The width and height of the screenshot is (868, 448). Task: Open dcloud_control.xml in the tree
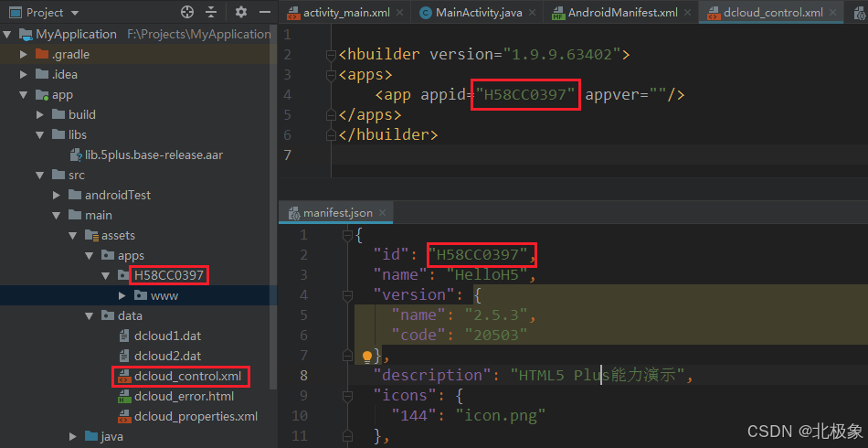tap(180, 376)
